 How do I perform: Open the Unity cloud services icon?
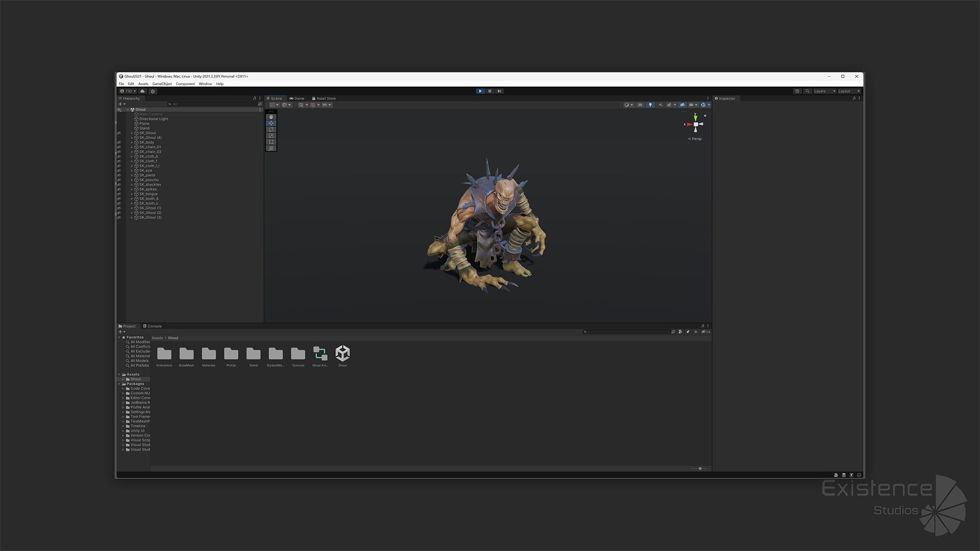tap(142, 91)
